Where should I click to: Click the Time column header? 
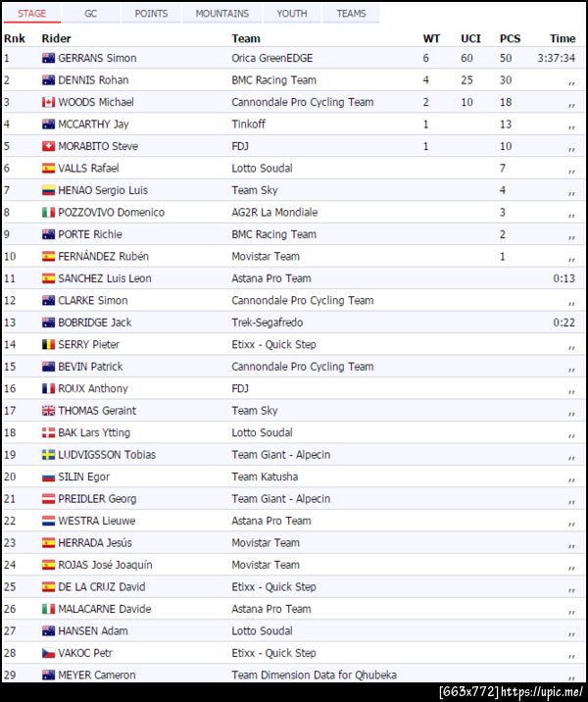click(563, 38)
